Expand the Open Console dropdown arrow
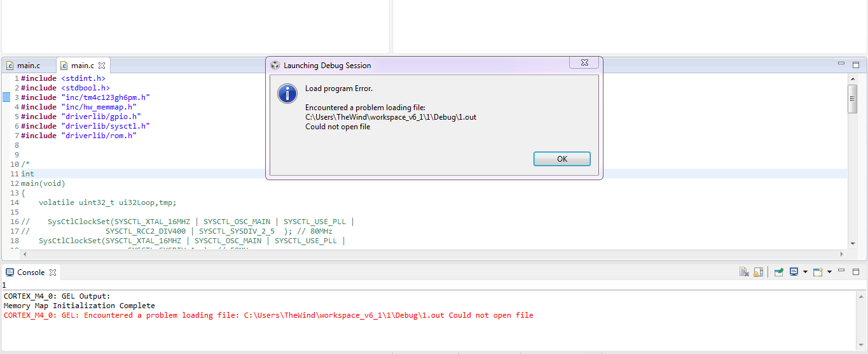This screenshot has width=868, height=354. coord(829,273)
